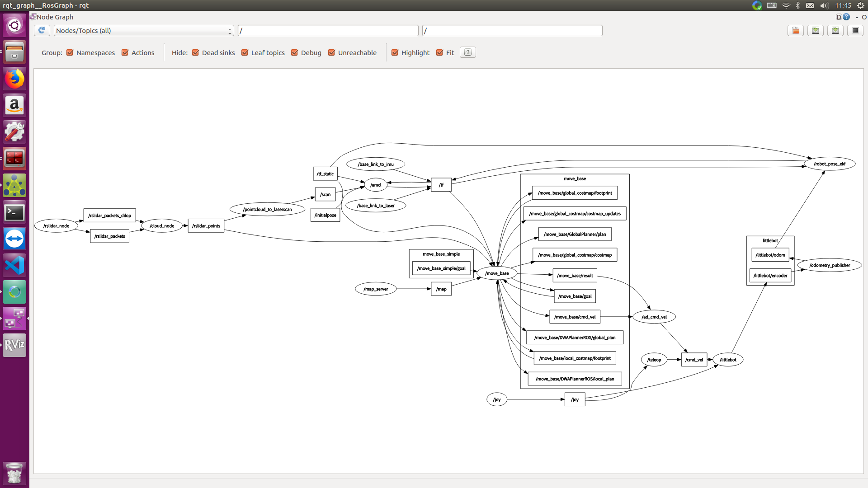Open the Nodes/Topics (all) dropdown

tap(143, 30)
